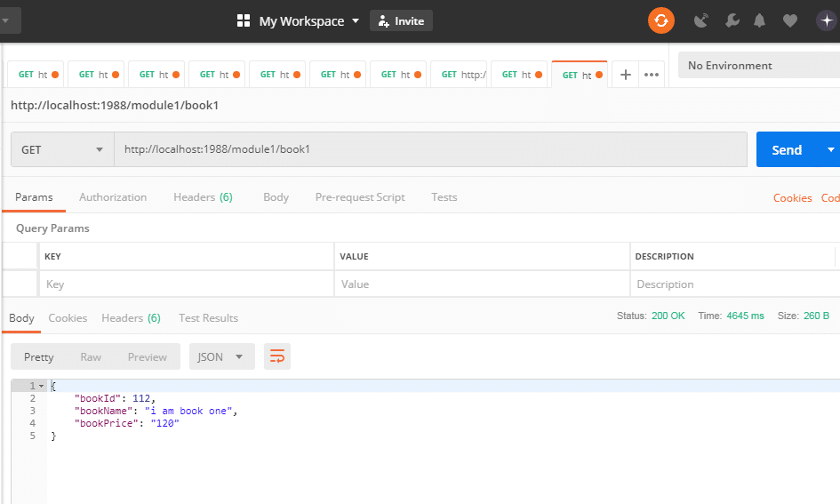Click the KEY column header
This screenshot has height=504, width=840.
coord(52,257)
